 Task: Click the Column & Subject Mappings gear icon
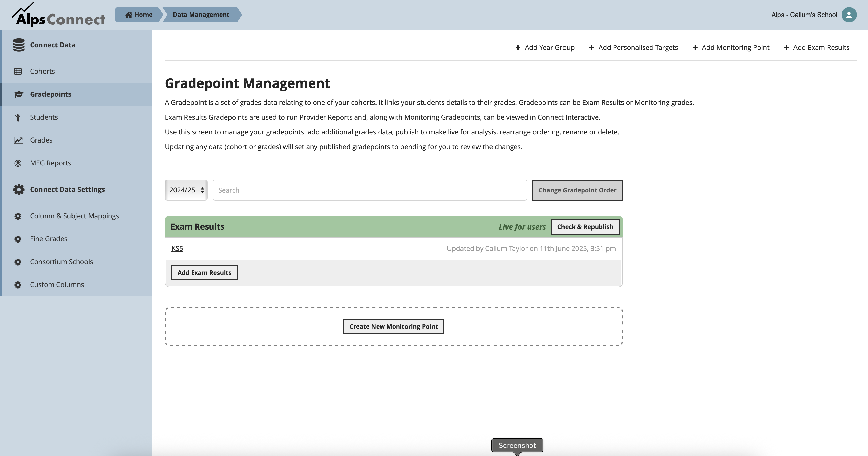(x=18, y=216)
